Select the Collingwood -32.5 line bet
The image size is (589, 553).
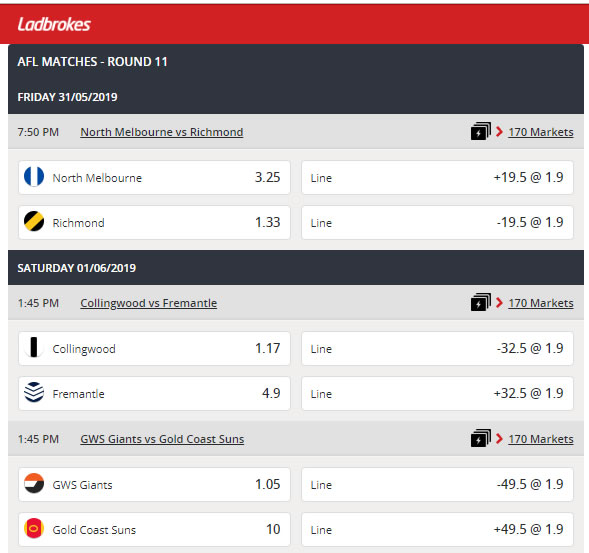point(438,348)
